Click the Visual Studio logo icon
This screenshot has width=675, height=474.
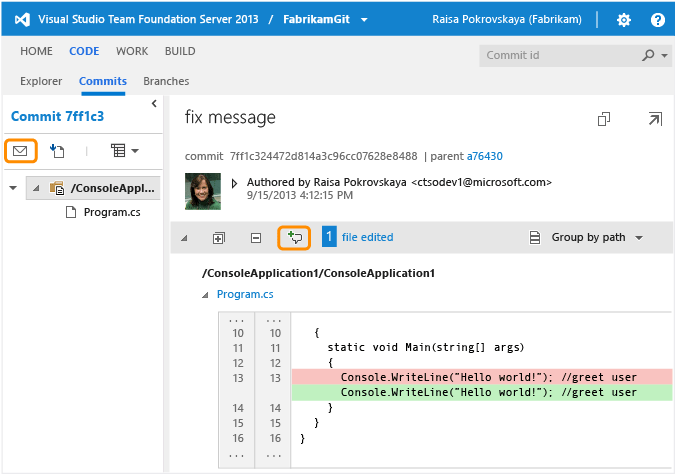22,19
